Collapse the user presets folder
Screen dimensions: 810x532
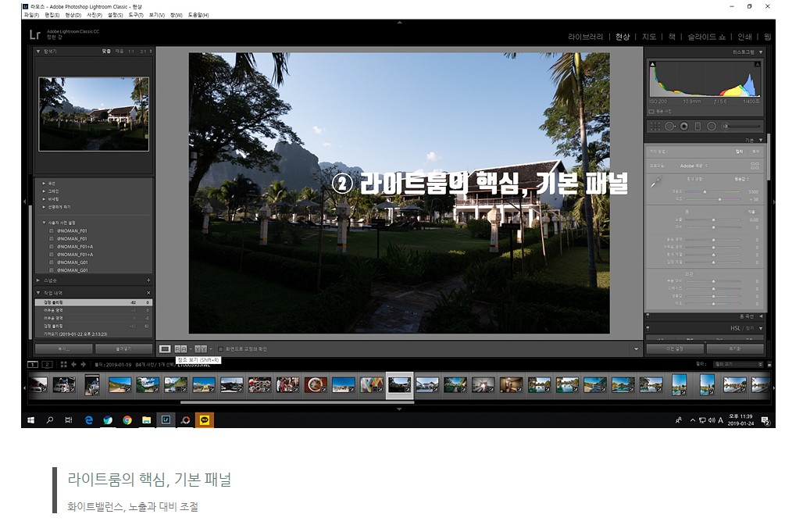[45, 223]
